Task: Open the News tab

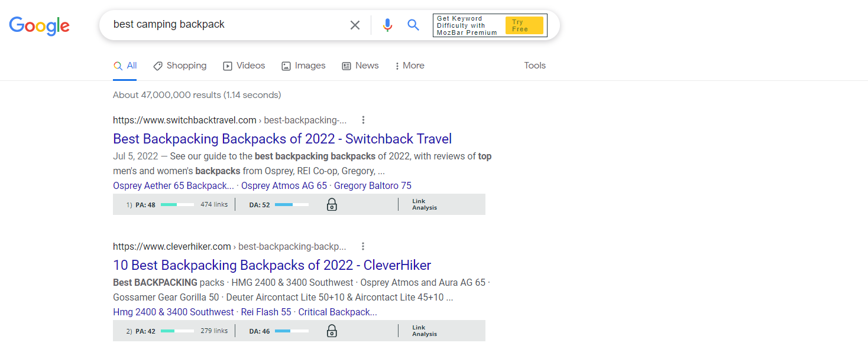Action: [x=360, y=66]
